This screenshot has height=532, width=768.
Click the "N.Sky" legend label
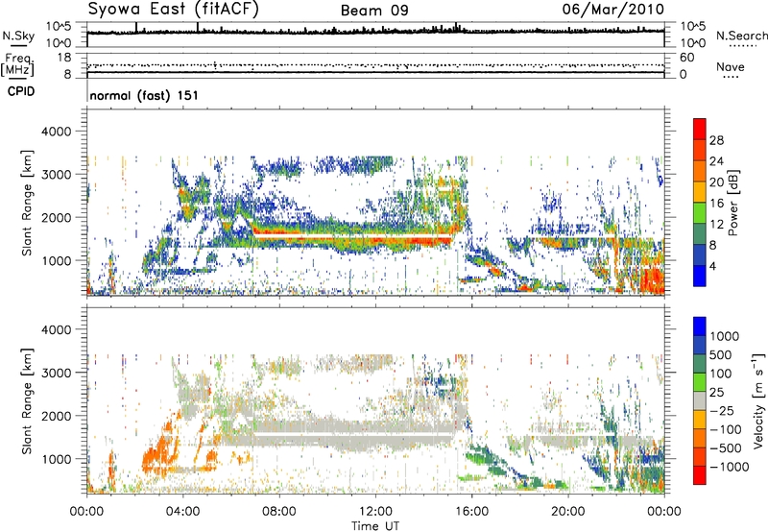[18, 36]
